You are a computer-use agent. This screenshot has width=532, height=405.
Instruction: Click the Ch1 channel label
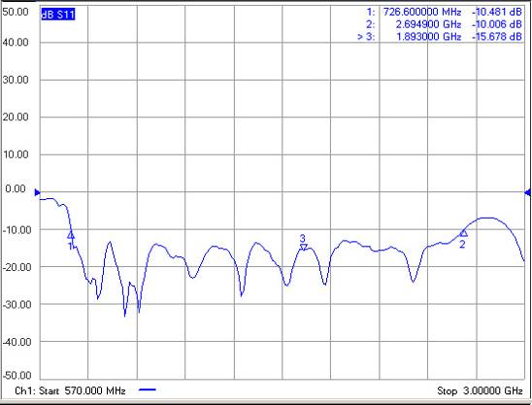click(x=25, y=390)
